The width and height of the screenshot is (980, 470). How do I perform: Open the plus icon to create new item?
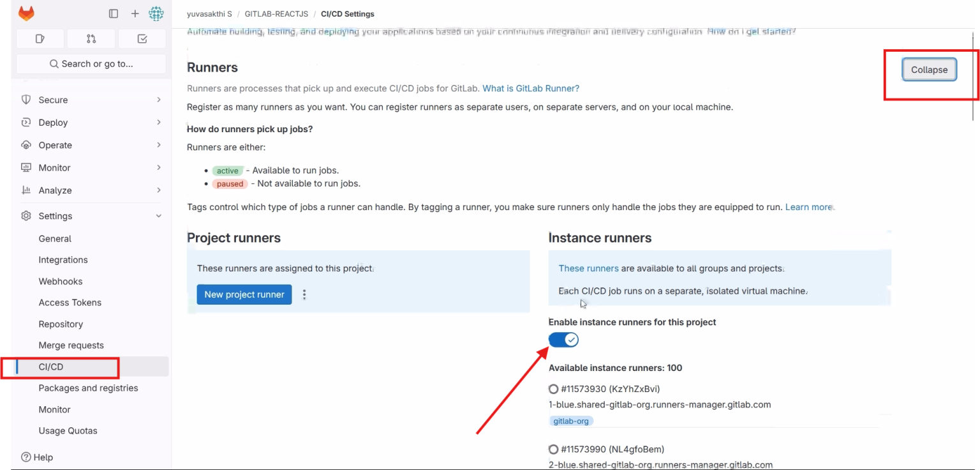pos(135,12)
